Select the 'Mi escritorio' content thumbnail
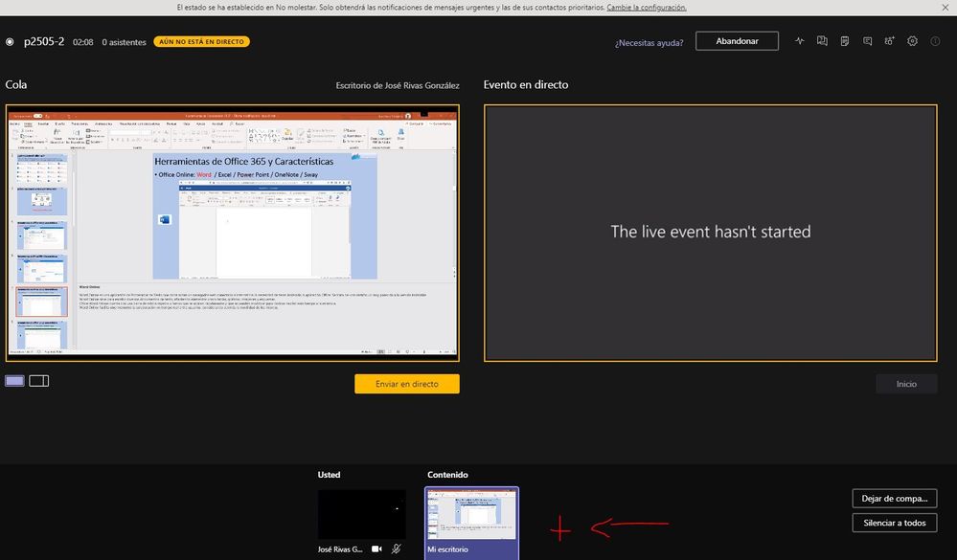This screenshot has height=560, width=957. tap(471, 523)
